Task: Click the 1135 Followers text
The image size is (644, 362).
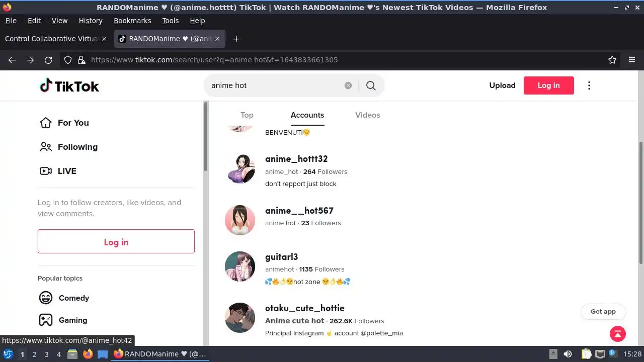Action: [321, 269]
